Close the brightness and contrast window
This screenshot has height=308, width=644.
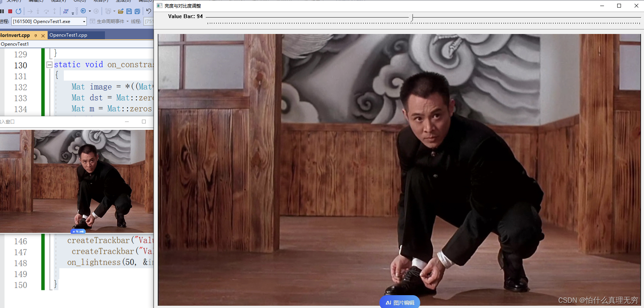pos(636,6)
